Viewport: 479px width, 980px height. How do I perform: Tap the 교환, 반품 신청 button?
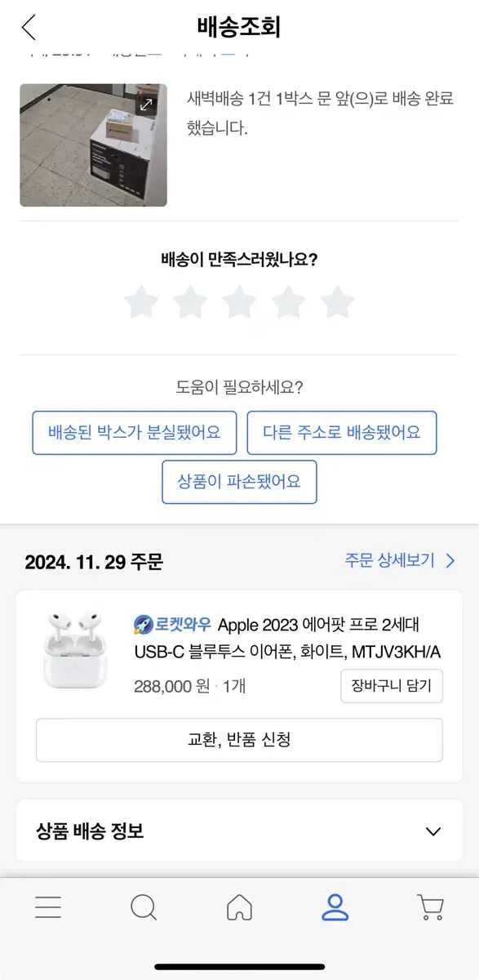pyautogui.click(x=239, y=740)
